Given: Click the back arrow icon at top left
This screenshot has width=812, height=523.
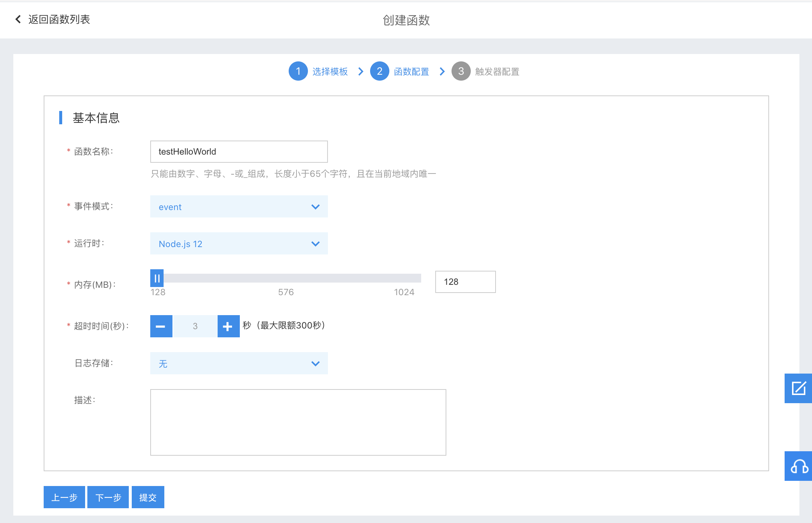Looking at the screenshot, I should pos(18,19).
